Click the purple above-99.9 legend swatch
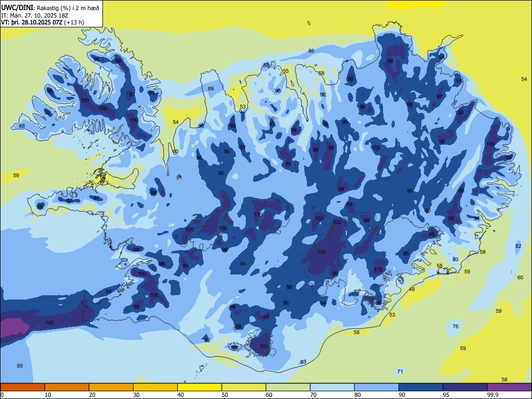This screenshot has width=532, height=399. 509,387
